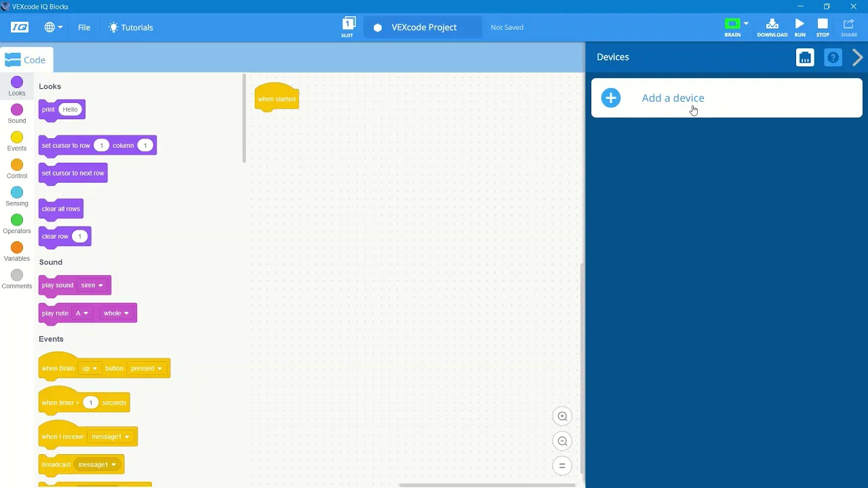Open the Tutorials menu
The image size is (868, 488).
tap(131, 28)
